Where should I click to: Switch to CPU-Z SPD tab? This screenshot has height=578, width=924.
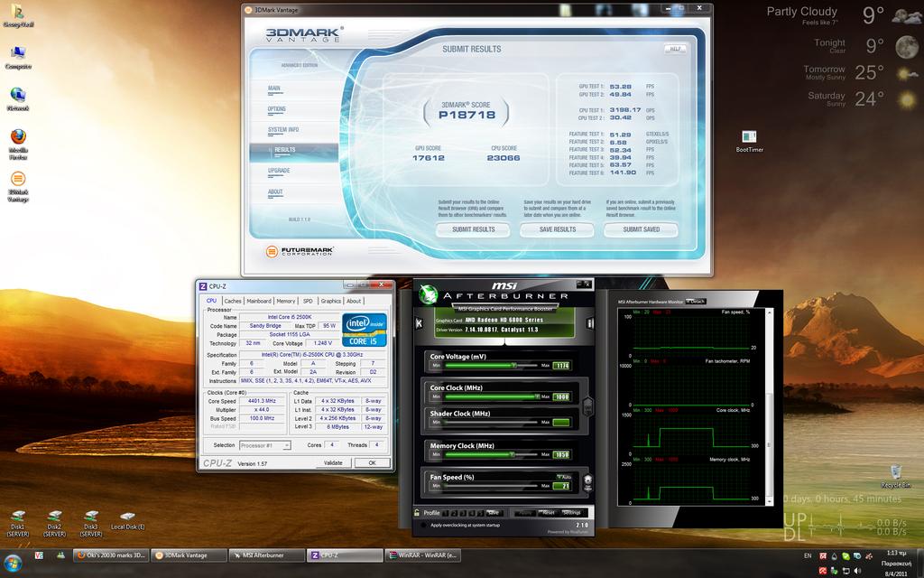[308, 301]
